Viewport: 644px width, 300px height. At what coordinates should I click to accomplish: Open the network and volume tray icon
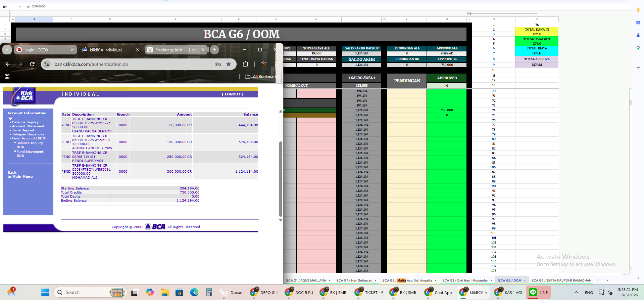[x=606, y=293]
